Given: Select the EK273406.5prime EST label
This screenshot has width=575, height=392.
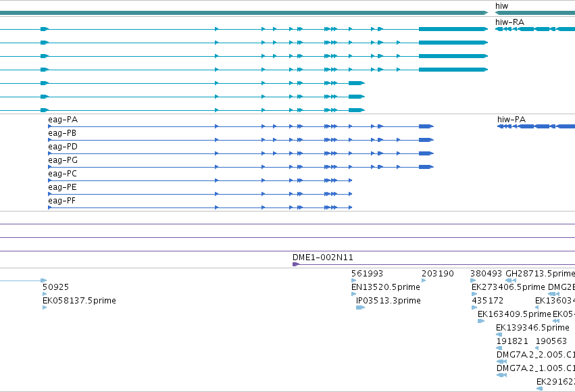Looking at the screenshot, I should 508,287.
